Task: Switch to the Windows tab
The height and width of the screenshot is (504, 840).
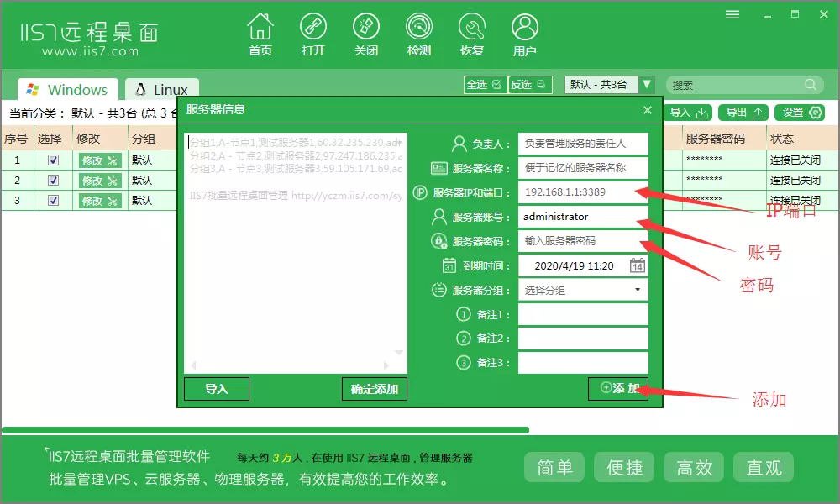Action: 68,89
